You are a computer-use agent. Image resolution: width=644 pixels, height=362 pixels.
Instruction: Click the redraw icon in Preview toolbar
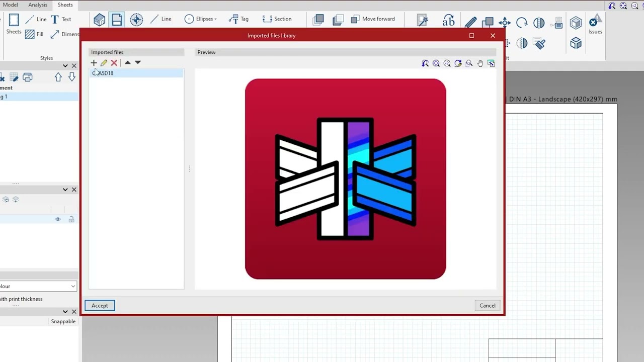tap(458, 63)
